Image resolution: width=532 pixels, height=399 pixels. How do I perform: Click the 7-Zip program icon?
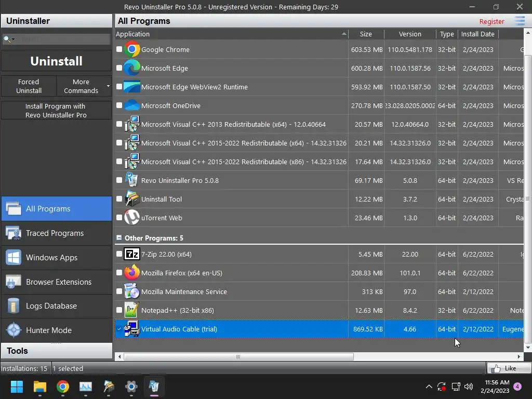[x=132, y=254]
